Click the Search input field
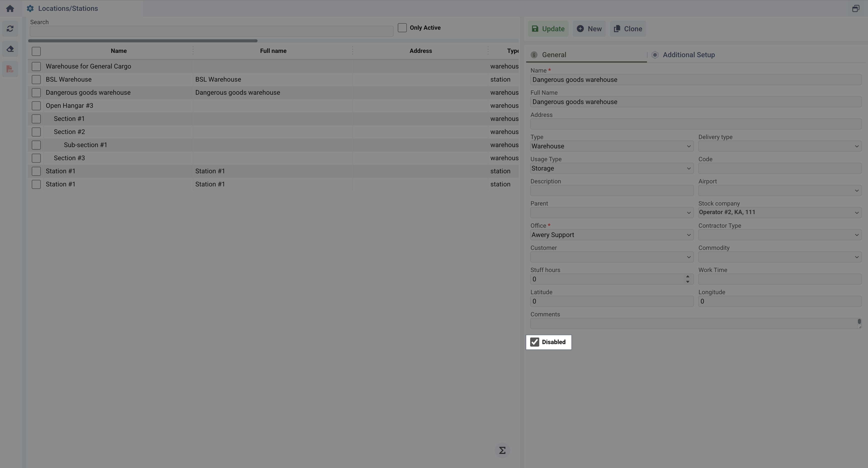The image size is (868, 468). 211,31
